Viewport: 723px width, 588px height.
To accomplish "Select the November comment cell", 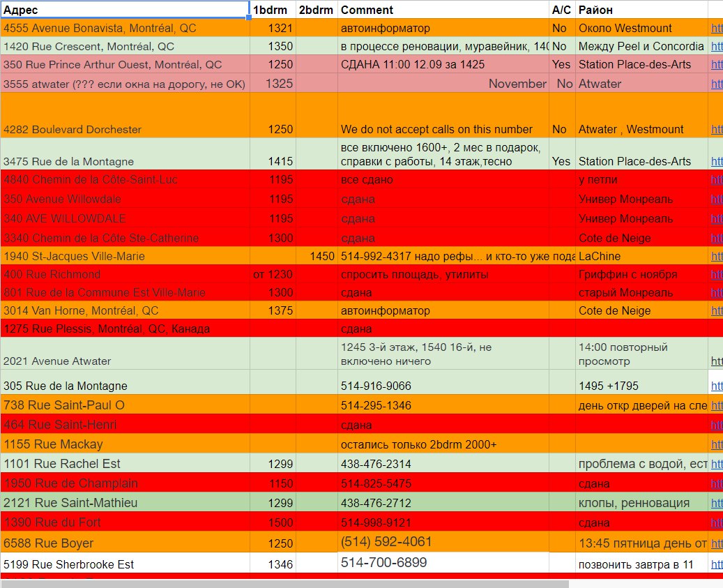I will (443, 84).
